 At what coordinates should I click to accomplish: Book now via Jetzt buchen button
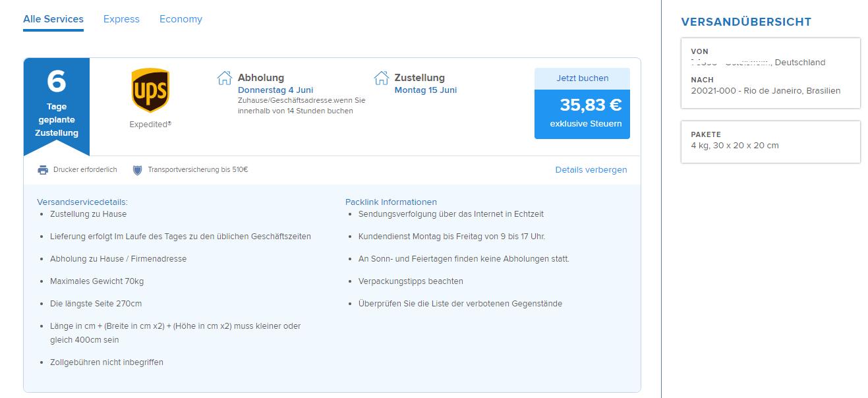(582, 78)
